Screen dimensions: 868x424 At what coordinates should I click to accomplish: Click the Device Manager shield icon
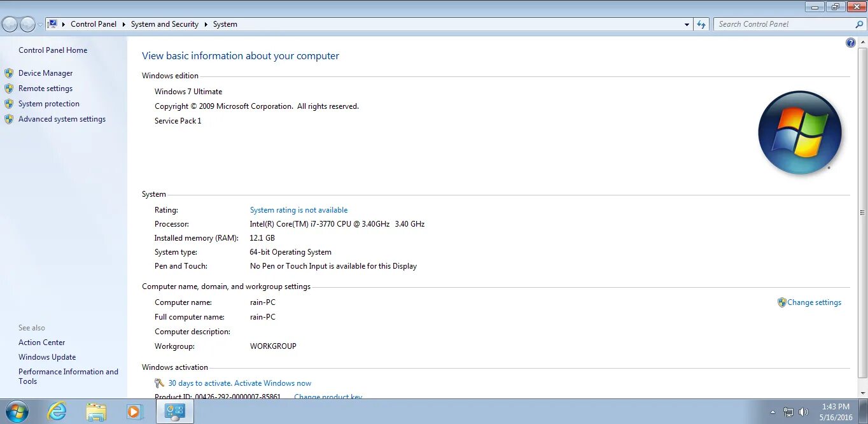coord(9,73)
